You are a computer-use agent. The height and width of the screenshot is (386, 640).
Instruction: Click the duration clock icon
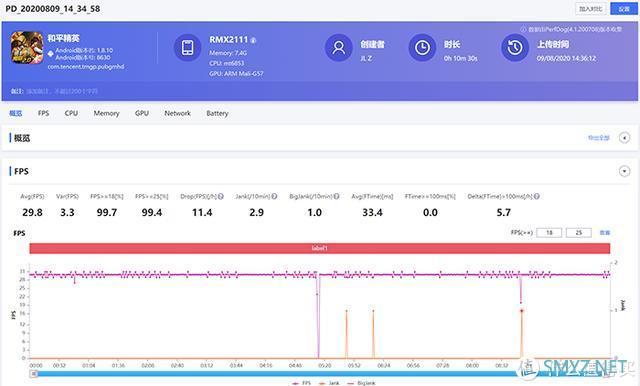422,48
